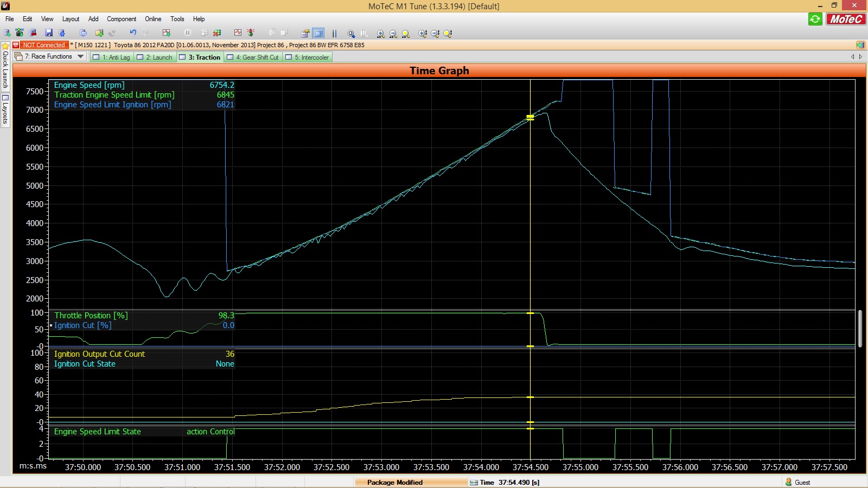Image resolution: width=868 pixels, height=488 pixels.
Task: Click the horizontal zoom out magnifier icon
Action: (x=393, y=33)
